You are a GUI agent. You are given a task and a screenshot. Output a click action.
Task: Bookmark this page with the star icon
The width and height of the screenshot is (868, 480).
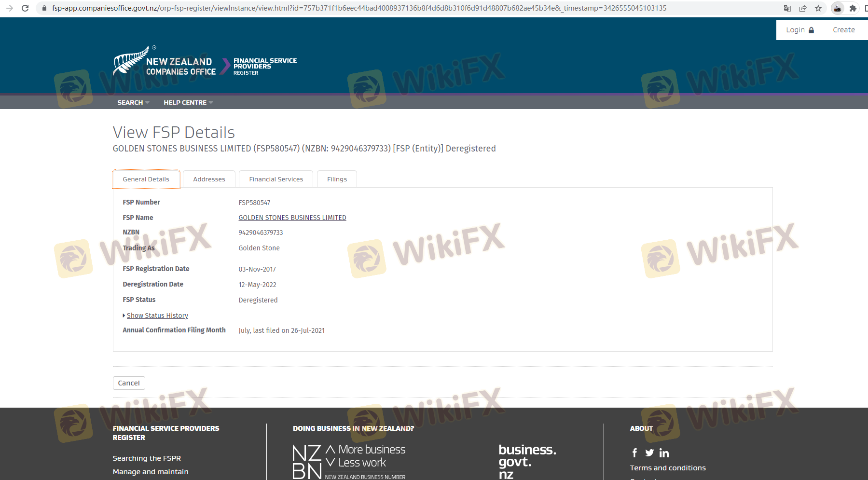pyautogui.click(x=818, y=8)
